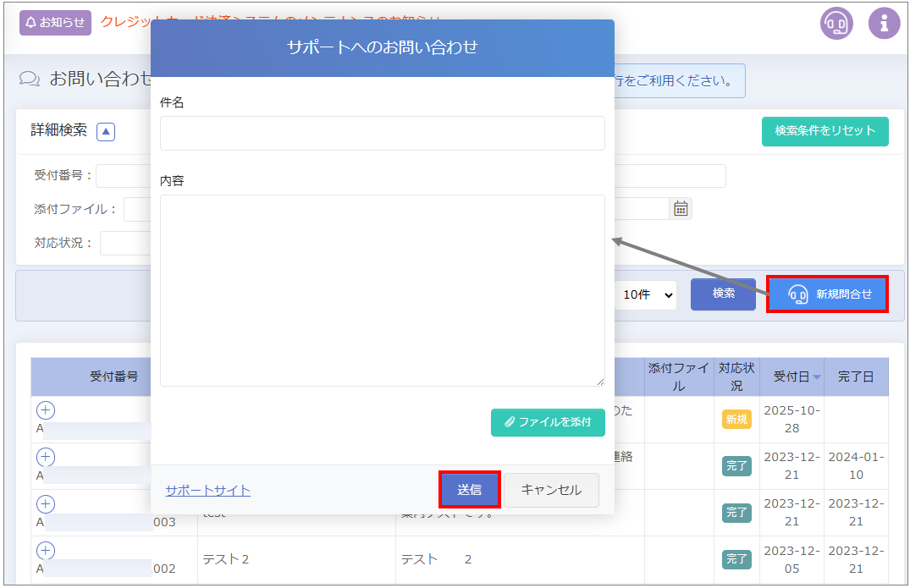Expand the first row plus icon

point(46,411)
